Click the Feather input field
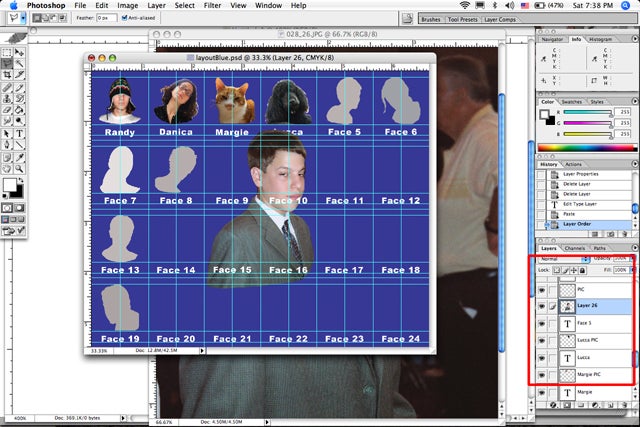 (x=107, y=18)
